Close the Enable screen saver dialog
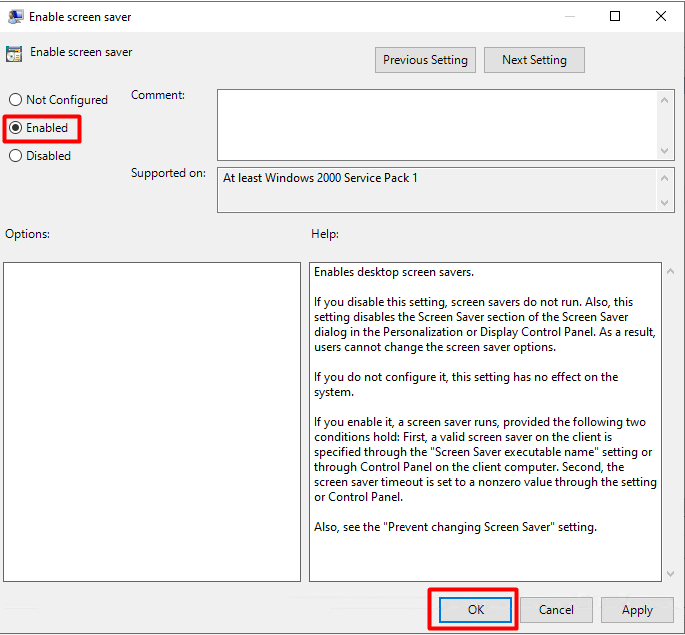 point(661,16)
